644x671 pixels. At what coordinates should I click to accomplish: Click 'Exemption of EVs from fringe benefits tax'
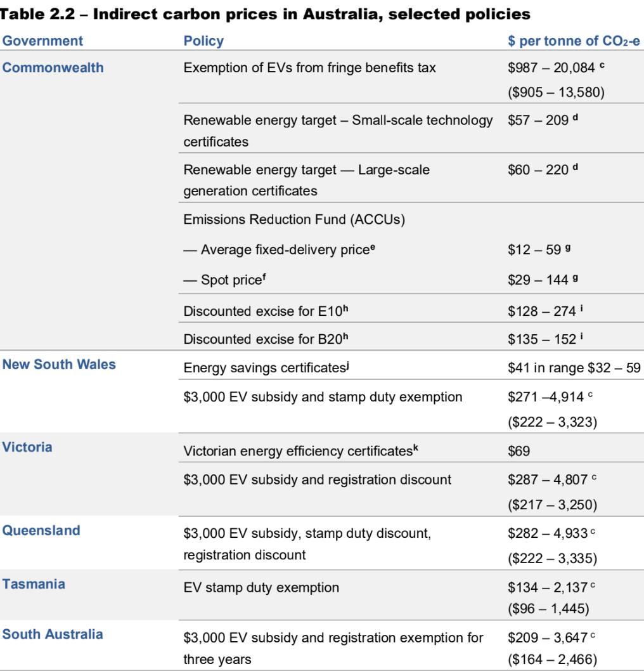[309, 68]
